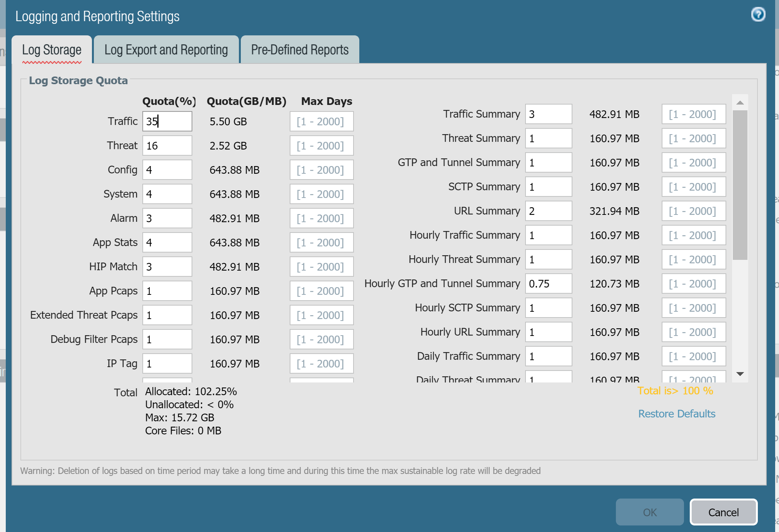Click the help question mark icon

tap(758, 15)
